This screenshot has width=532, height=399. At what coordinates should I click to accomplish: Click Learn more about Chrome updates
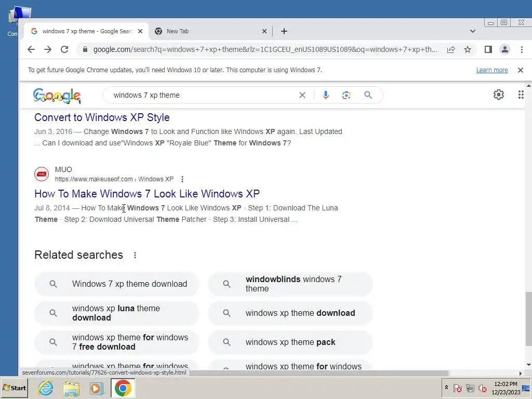point(492,70)
